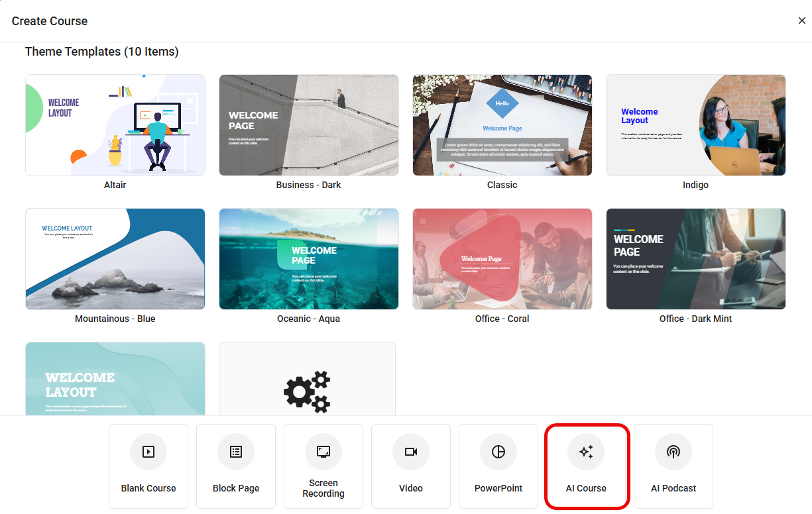This screenshot has height=514, width=812.
Task: Click the Office - Coral theme name
Action: (502, 319)
